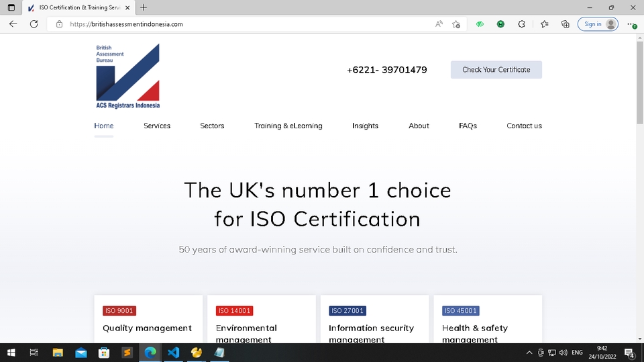The height and width of the screenshot is (362, 644).
Task: Click the page vertical scrollbar thumb
Action: click(x=640, y=82)
